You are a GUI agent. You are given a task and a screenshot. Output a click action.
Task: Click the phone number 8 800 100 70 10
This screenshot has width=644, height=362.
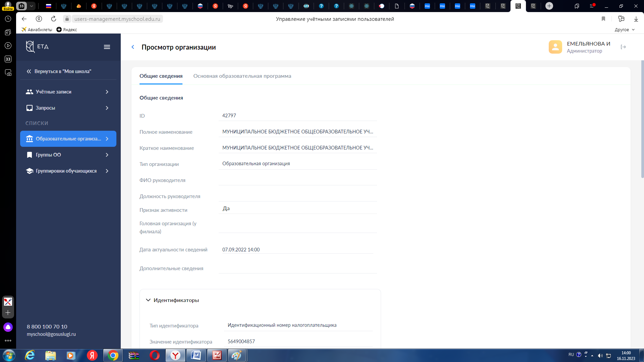point(47,326)
